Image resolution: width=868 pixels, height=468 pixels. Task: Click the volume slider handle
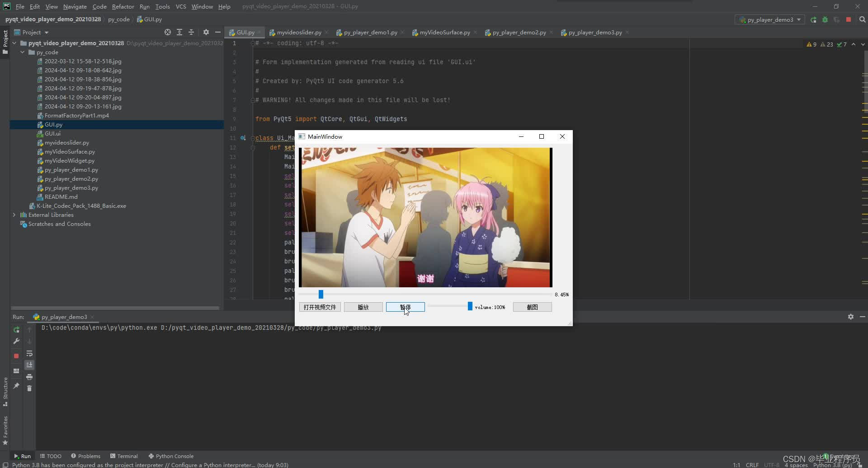(x=470, y=306)
